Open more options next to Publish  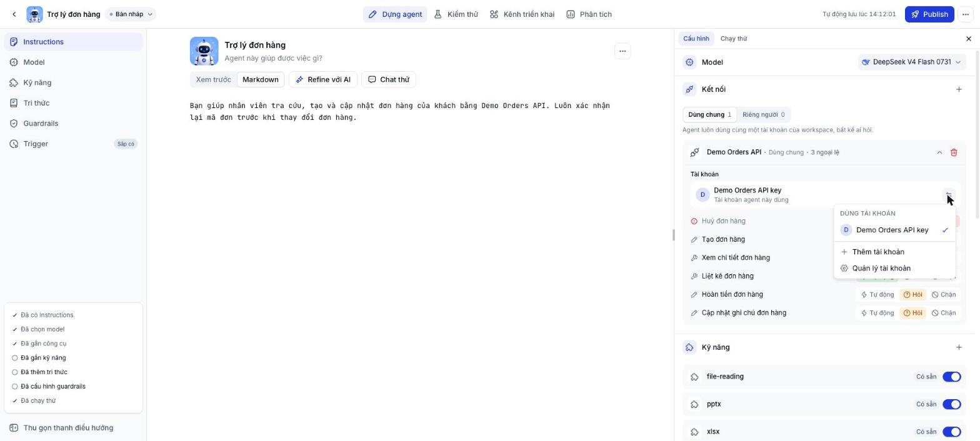966,14
